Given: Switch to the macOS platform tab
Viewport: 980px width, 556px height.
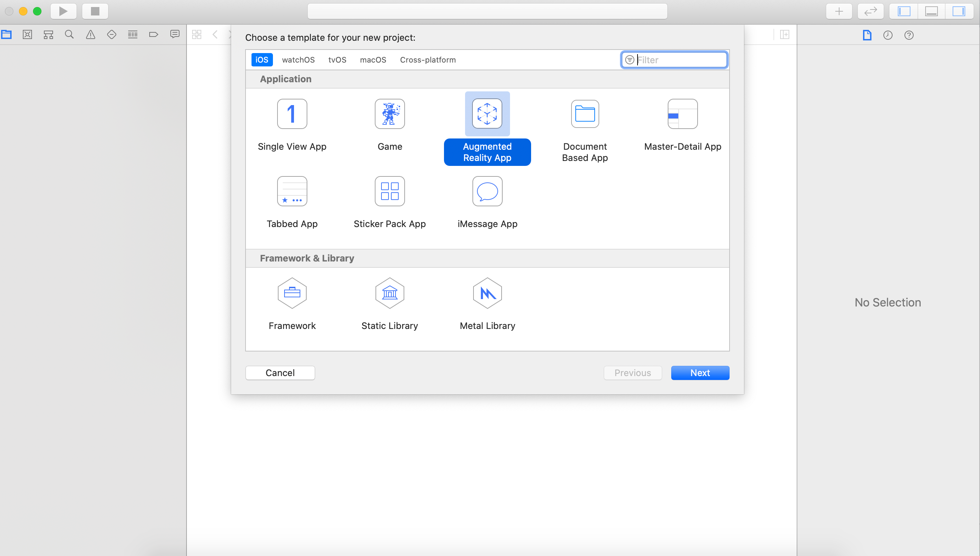Looking at the screenshot, I should pos(373,60).
